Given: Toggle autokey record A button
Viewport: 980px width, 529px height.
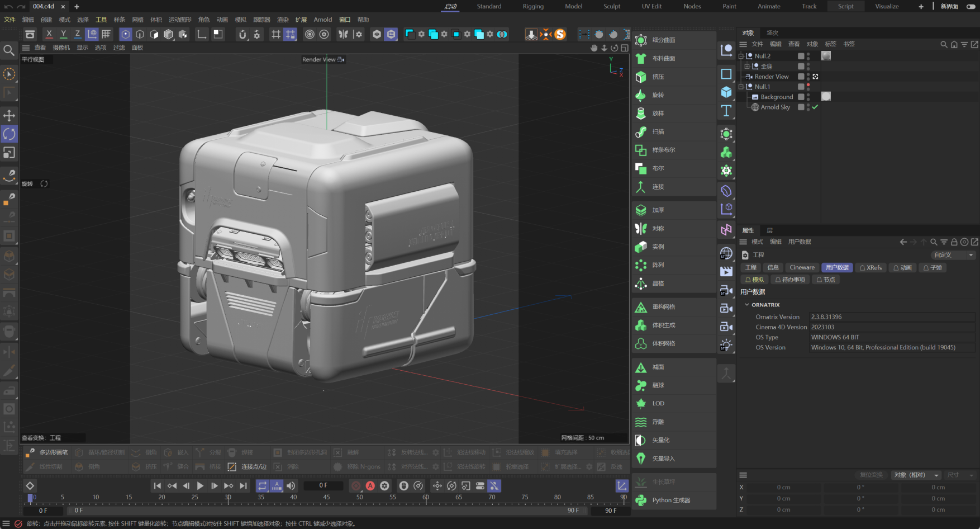Looking at the screenshot, I should pyautogui.click(x=370, y=486).
